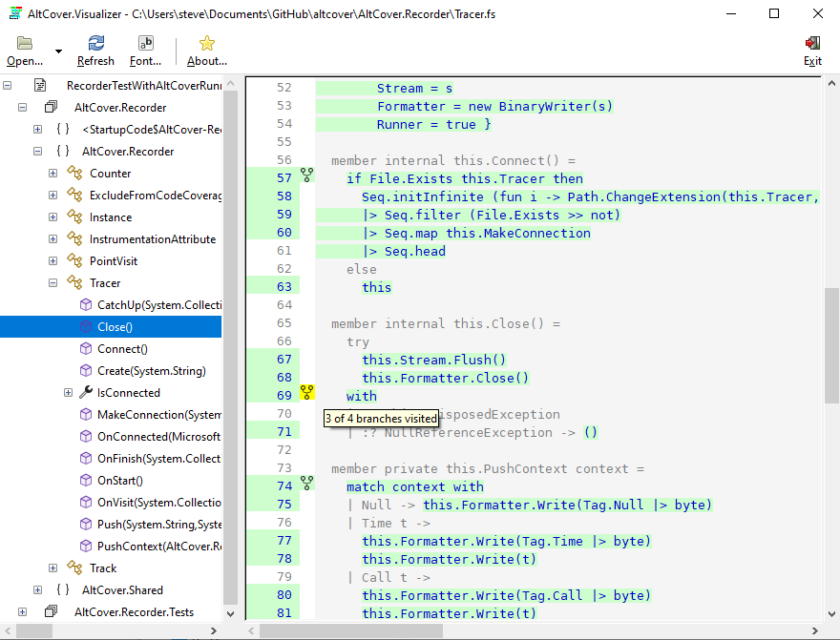The image size is (840, 640).
Task: Select the Instance class icon
Action: [x=74, y=217]
